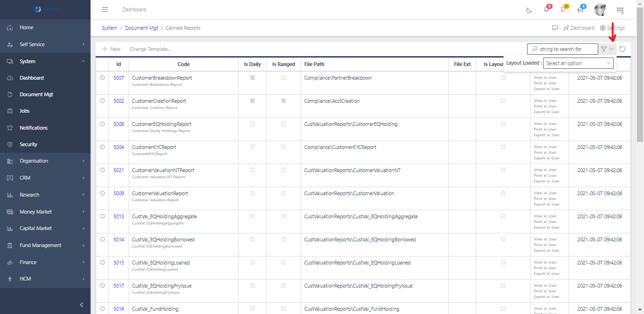Open Settings from the top toolbar
This screenshot has height=314, width=644.
[613, 28]
